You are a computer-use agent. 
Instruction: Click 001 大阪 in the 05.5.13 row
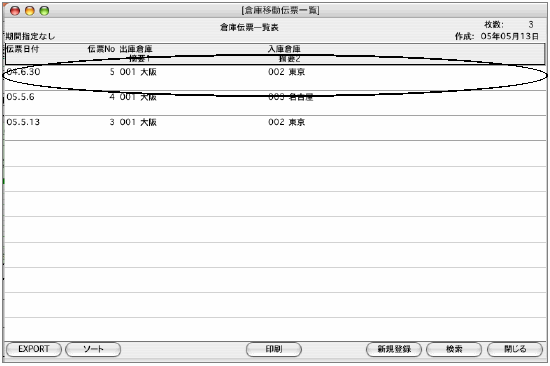tap(138, 122)
